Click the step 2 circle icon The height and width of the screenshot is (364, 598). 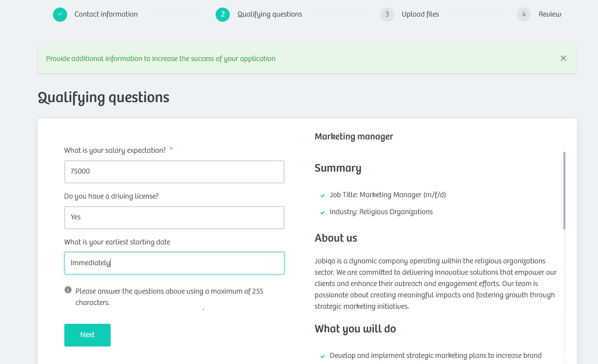[223, 15]
